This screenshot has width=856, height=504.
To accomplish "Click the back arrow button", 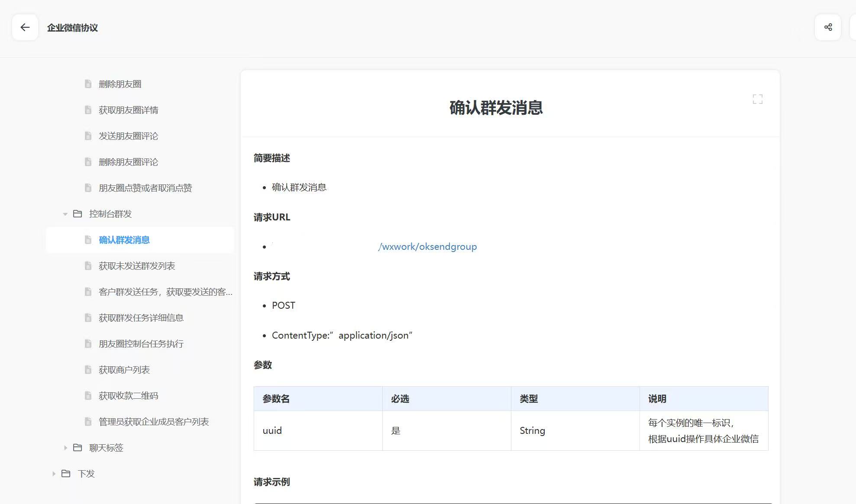I will (x=25, y=28).
